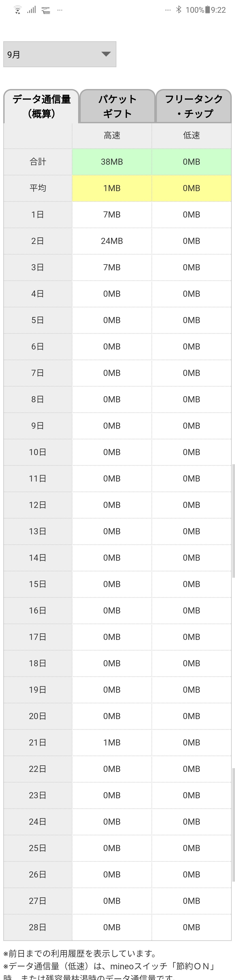Tap the Amazon notification icon
This screenshot has height=980, width=235.
click(x=46, y=10)
